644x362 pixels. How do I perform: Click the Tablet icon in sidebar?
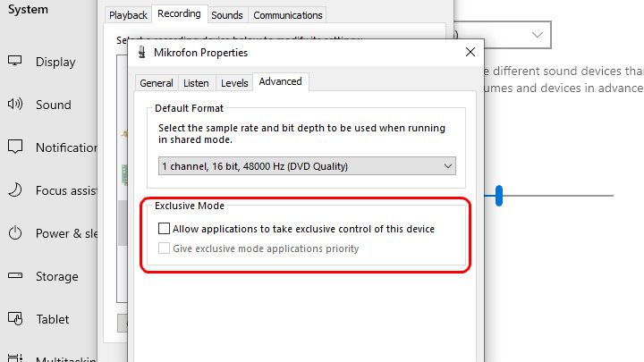15,319
